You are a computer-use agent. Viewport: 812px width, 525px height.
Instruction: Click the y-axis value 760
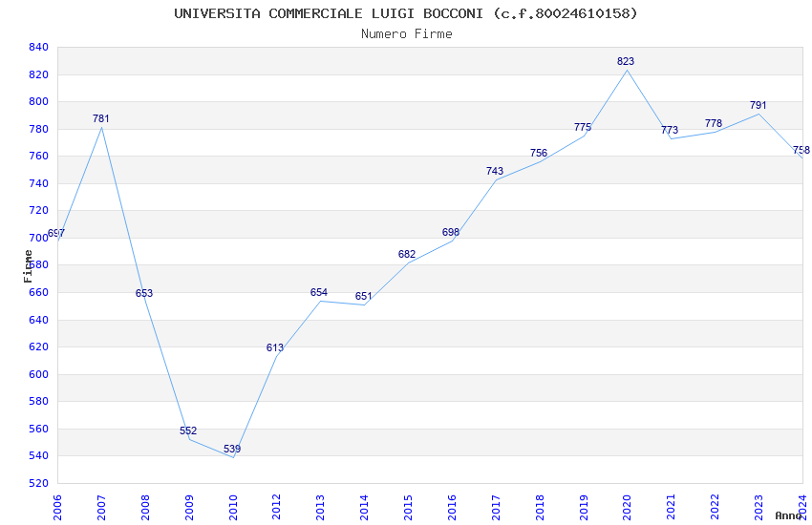(x=39, y=156)
